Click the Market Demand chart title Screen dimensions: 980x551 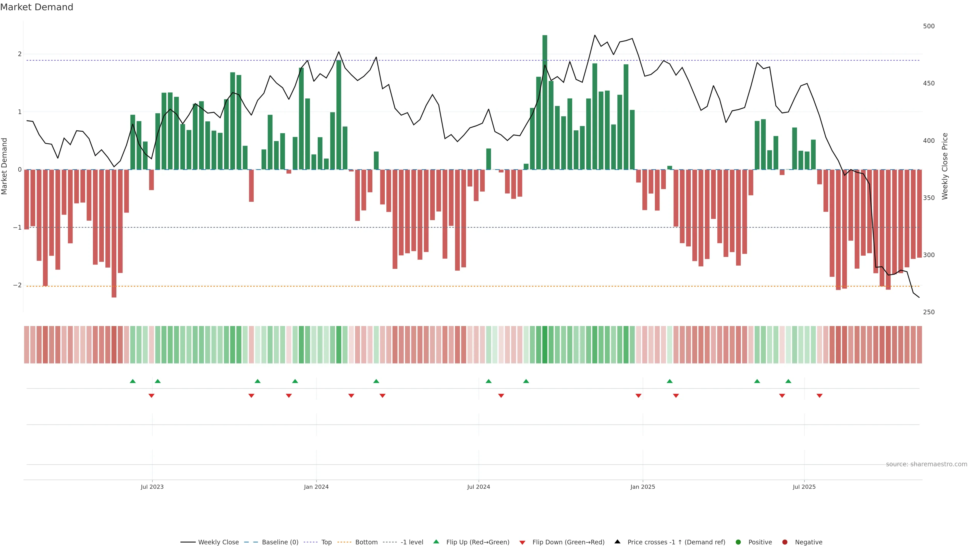[x=36, y=7]
